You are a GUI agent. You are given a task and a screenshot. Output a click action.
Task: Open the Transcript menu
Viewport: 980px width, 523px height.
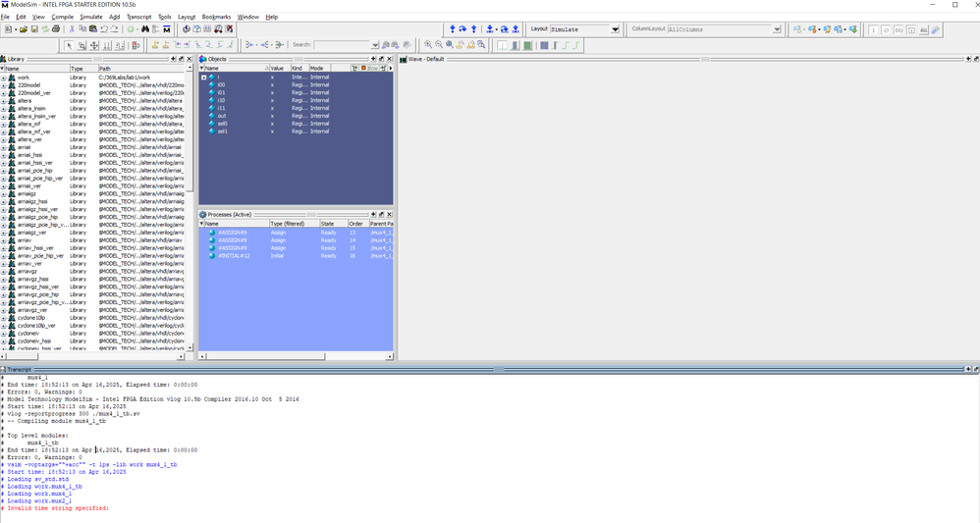tap(138, 17)
